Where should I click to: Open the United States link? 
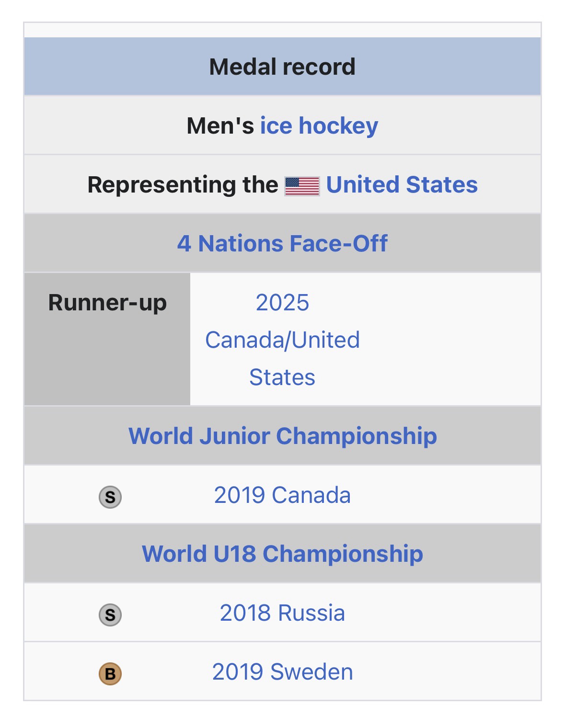coord(402,185)
